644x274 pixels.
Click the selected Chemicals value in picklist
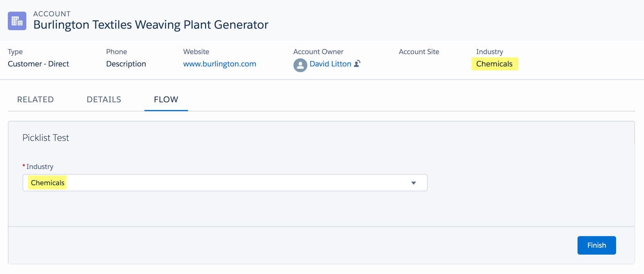tap(47, 183)
